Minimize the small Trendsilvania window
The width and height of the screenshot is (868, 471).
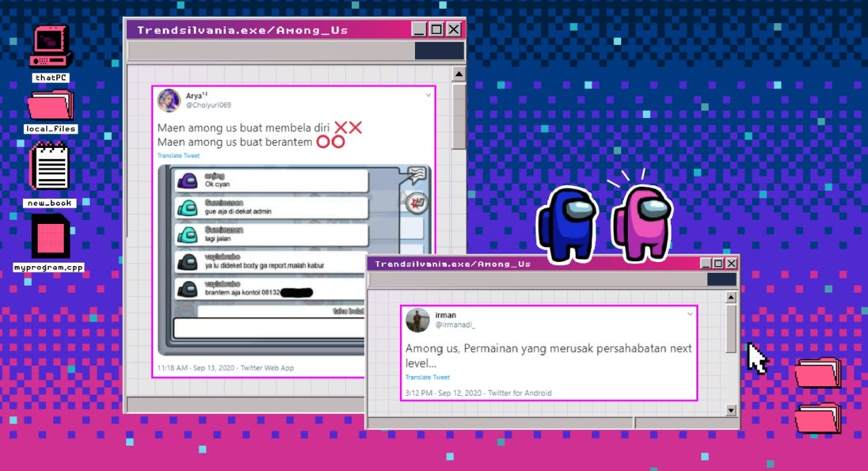pyautogui.click(x=706, y=263)
